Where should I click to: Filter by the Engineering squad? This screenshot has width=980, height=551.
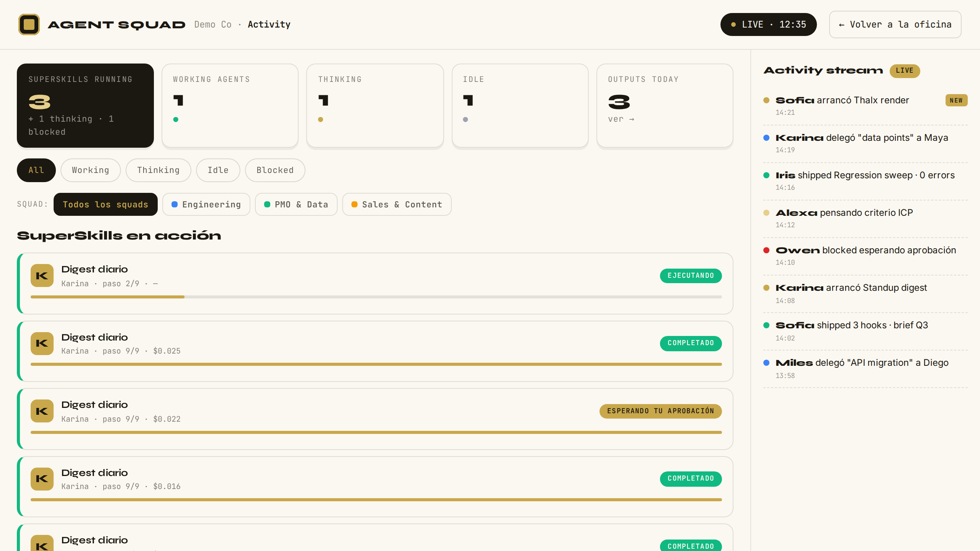click(206, 204)
